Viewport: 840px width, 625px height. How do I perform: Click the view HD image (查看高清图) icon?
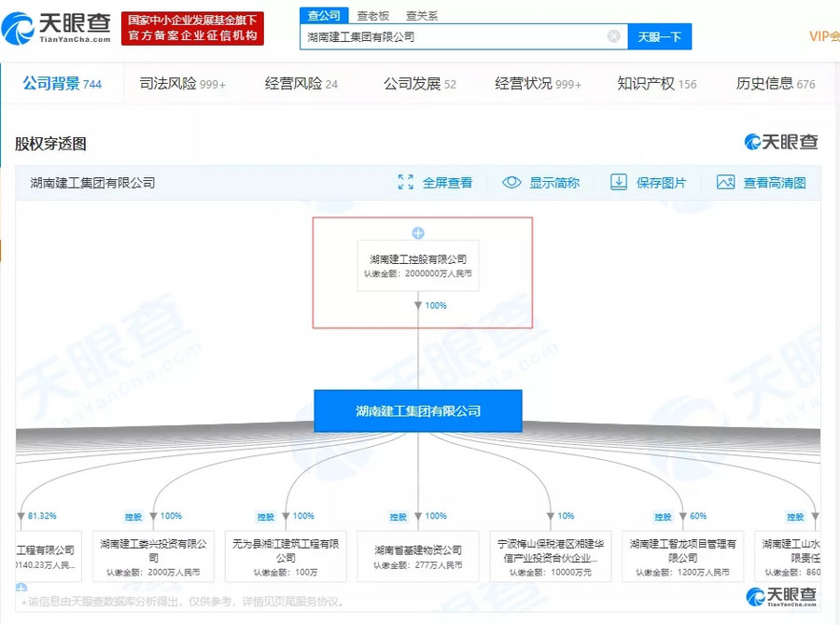coord(725,182)
